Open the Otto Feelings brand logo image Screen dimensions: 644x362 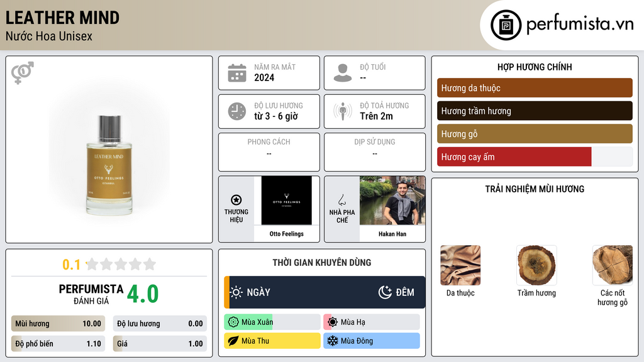click(x=287, y=200)
